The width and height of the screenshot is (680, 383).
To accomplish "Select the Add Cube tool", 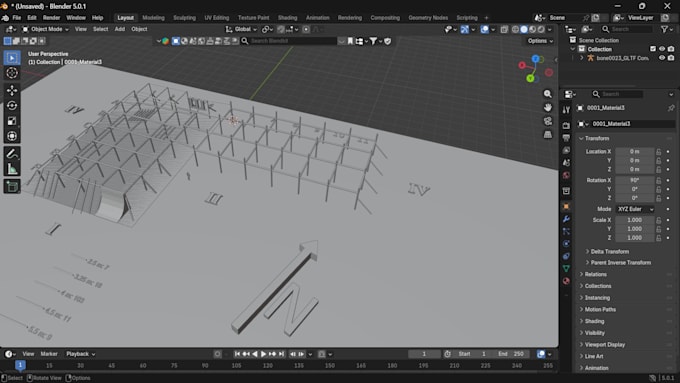I will (12, 187).
